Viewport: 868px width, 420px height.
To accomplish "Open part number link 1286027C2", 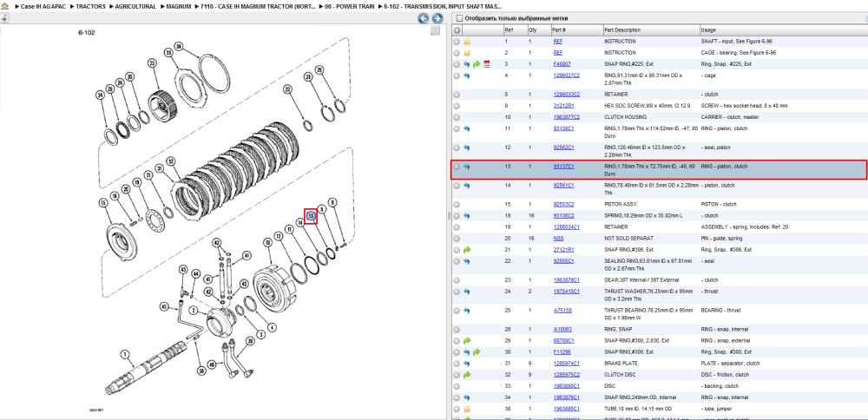I will pyautogui.click(x=566, y=75).
